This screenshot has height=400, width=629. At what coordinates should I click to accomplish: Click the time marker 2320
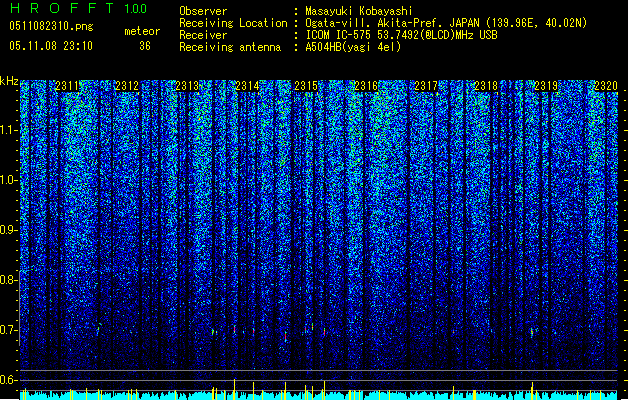pos(606,86)
